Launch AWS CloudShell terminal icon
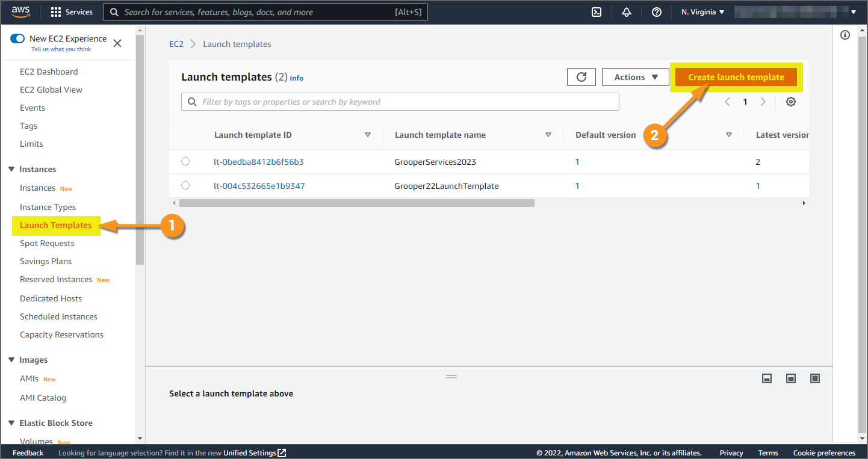 pyautogui.click(x=597, y=12)
